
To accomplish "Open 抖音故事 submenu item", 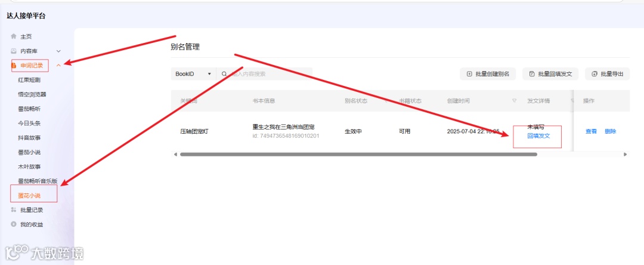I will (29, 138).
